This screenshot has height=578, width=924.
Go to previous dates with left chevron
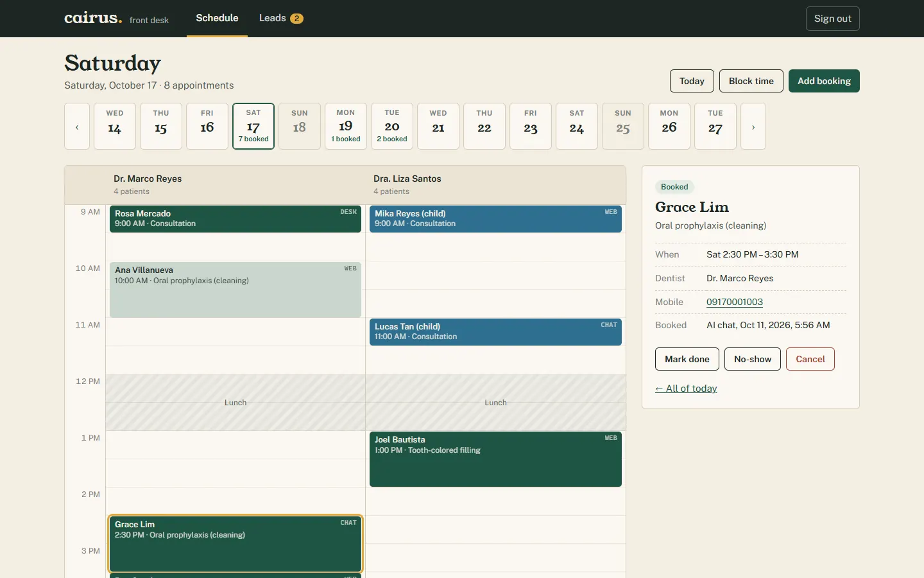coord(77,127)
